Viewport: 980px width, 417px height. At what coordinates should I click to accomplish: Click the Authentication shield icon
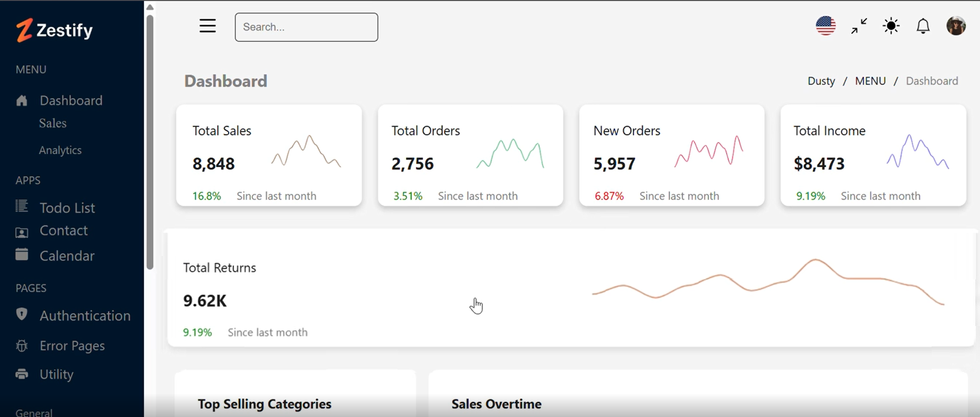21,314
